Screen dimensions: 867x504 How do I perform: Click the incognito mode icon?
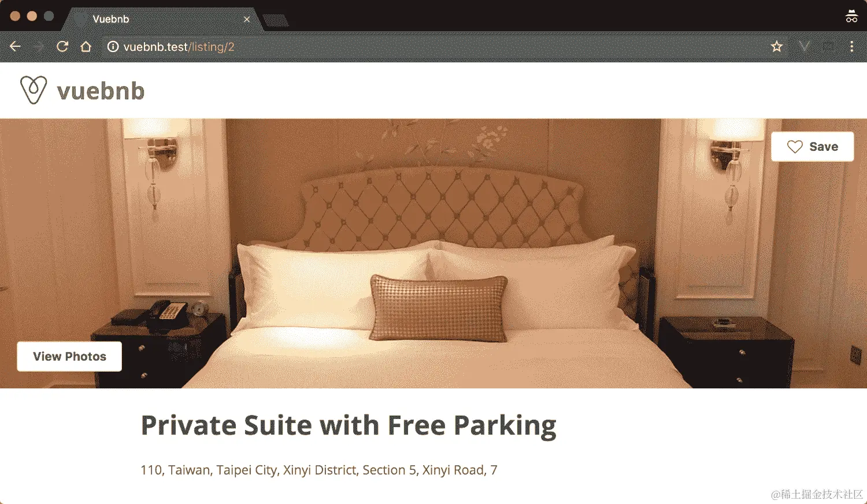pyautogui.click(x=851, y=16)
